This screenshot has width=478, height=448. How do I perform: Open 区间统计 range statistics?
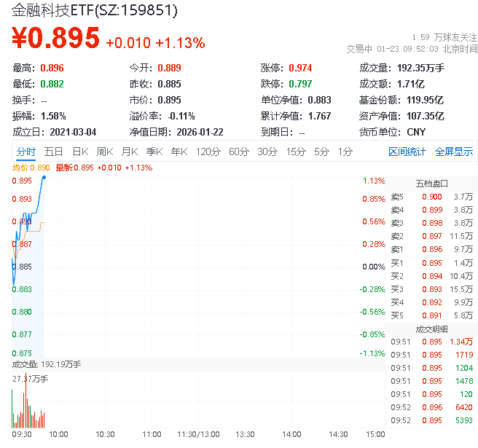[407, 152]
